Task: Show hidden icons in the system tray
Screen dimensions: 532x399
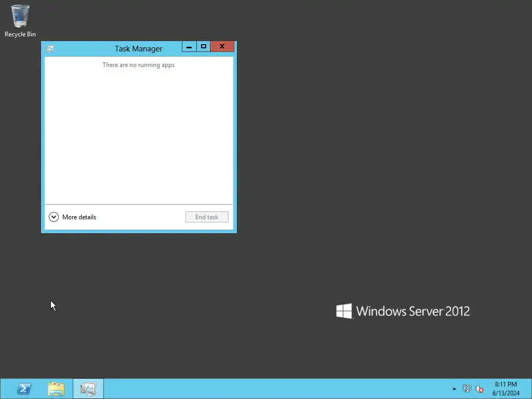Action: pyautogui.click(x=454, y=389)
